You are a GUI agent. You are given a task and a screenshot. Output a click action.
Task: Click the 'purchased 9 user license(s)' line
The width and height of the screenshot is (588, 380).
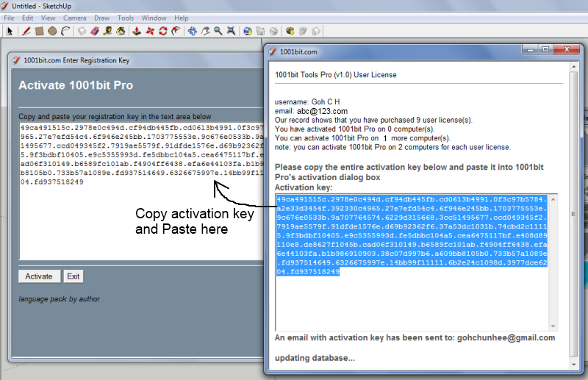click(x=373, y=120)
